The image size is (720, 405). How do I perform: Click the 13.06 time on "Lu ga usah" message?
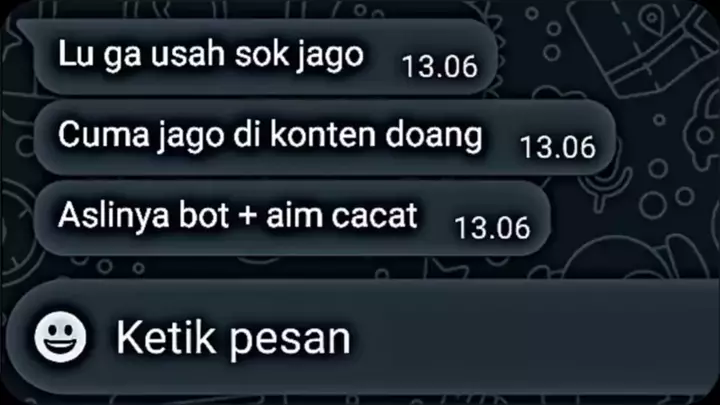tap(439, 67)
